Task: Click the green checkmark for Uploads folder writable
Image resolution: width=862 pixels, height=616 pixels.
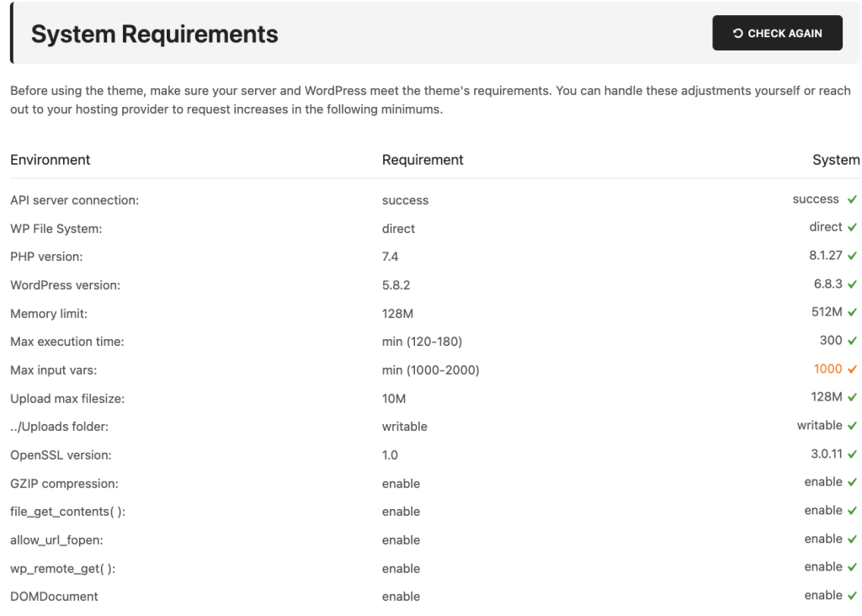Action: point(853,426)
